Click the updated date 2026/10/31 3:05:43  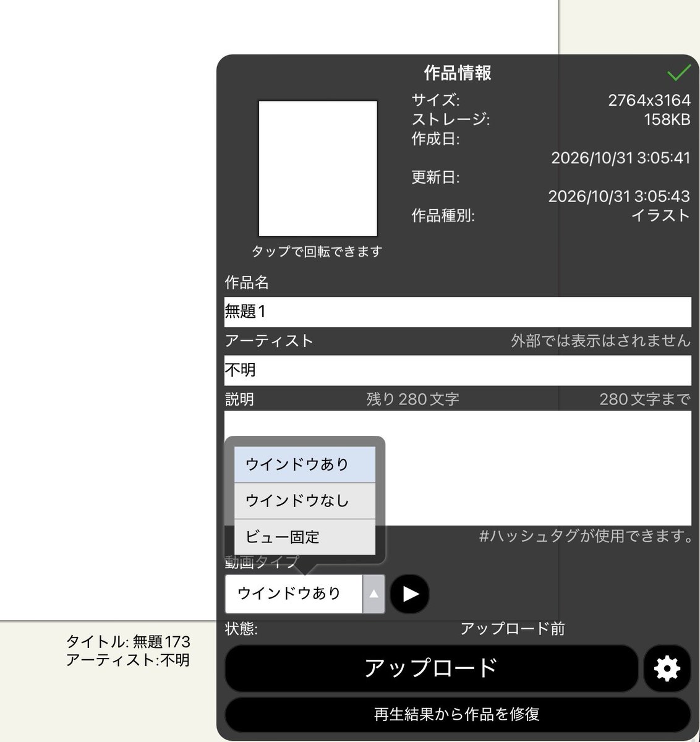[x=619, y=196]
